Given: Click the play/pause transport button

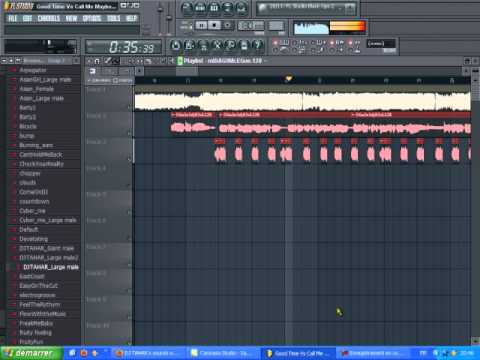Looking at the screenshot, I should pos(201,25).
